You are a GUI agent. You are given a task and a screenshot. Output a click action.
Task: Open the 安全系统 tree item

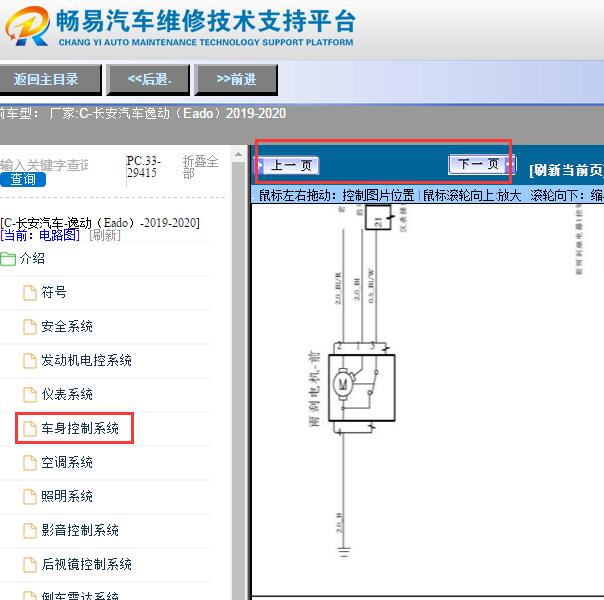coord(67,326)
